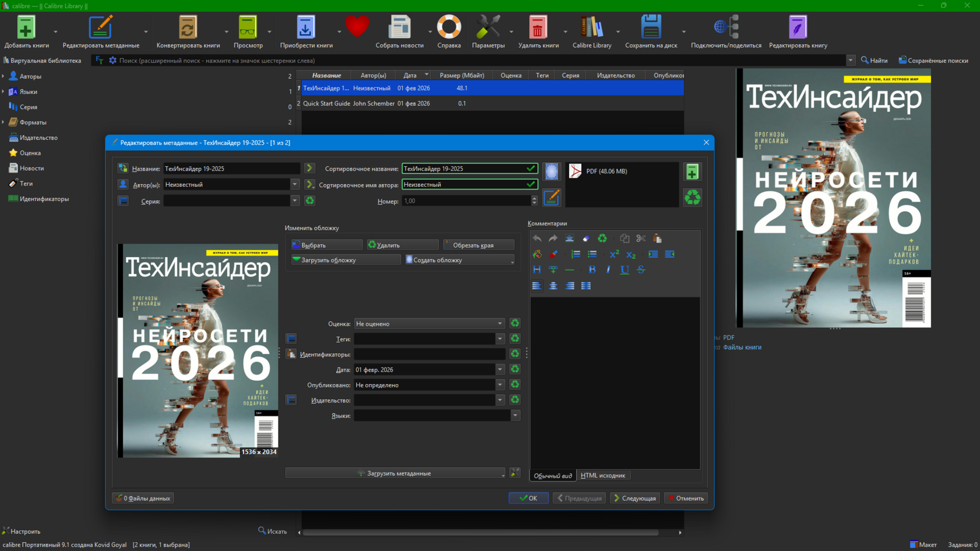Select the Обычный вид tab
The width and height of the screenshot is (980, 551).
point(552,475)
